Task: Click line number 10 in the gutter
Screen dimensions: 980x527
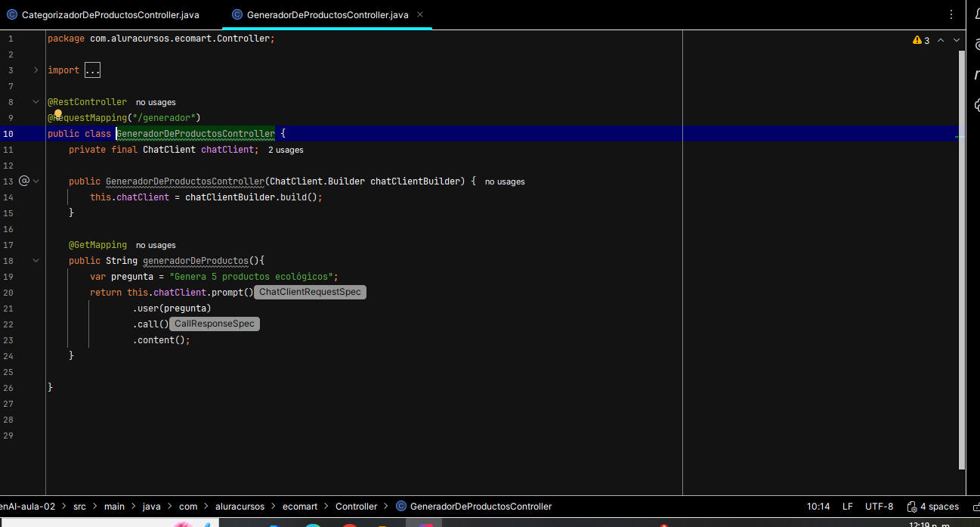Action: (x=8, y=134)
